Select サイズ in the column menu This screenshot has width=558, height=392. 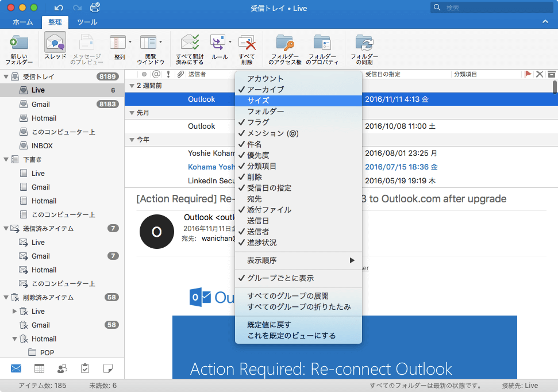pos(298,101)
